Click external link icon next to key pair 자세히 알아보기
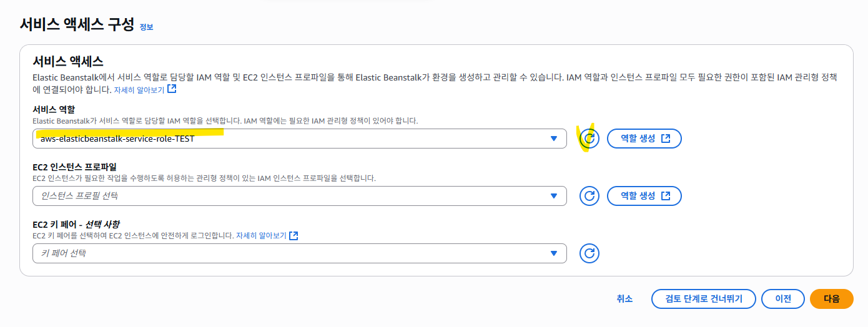Image resolution: width=868 pixels, height=327 pixels. (293, 235)
